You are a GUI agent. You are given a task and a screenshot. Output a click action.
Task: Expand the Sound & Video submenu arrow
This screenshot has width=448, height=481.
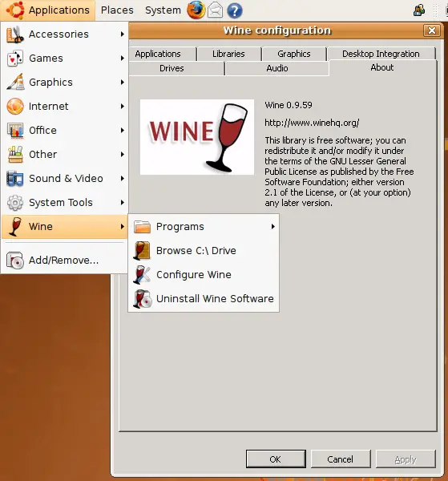click(x=123, y=179)
